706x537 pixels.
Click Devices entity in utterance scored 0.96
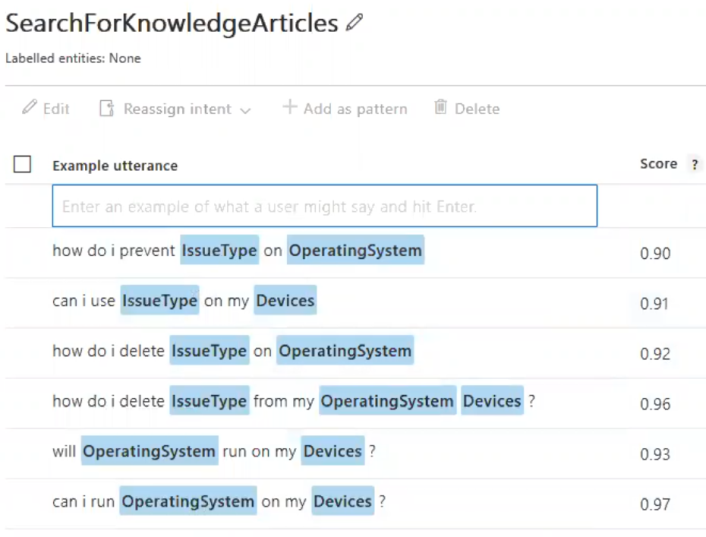[x=492, y=401]
